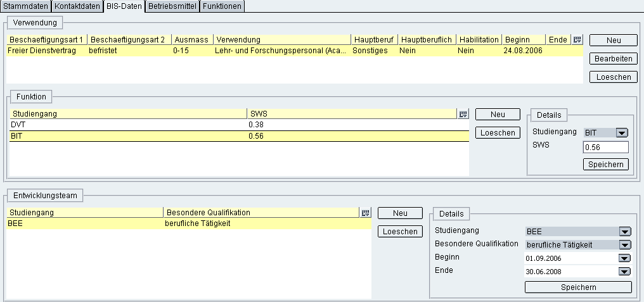Click the SWS input field
This screenshot has height=302, width=644.
(605, 148)
